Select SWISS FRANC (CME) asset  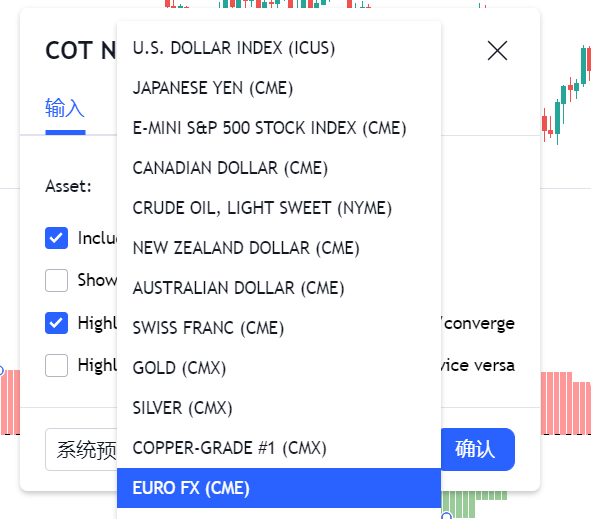[x=279, y=328]
